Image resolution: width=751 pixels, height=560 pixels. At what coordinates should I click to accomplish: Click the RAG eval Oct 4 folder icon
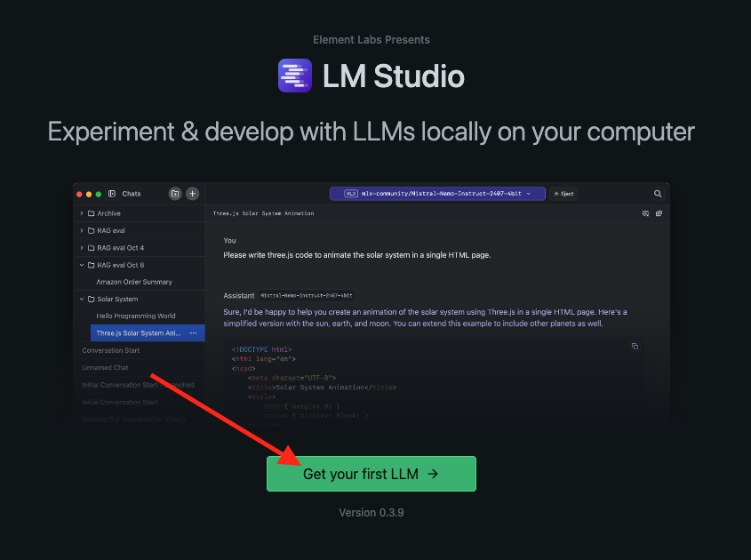coord(91,248)
